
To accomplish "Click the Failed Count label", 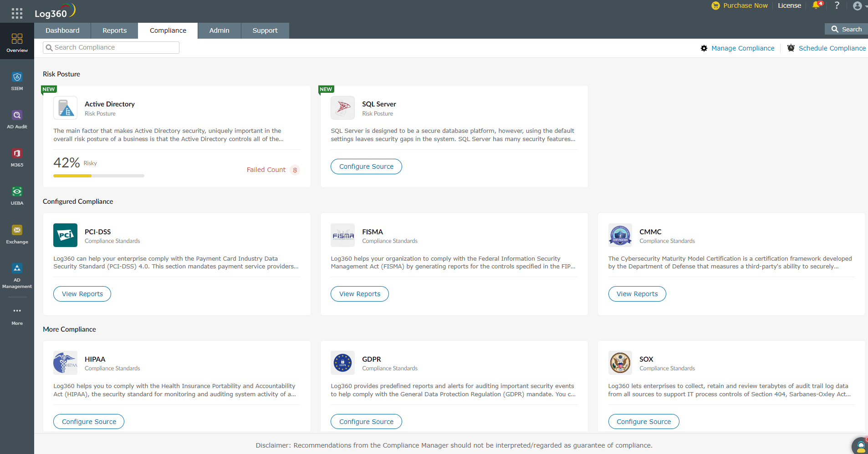I will click(x=266, y=170).
